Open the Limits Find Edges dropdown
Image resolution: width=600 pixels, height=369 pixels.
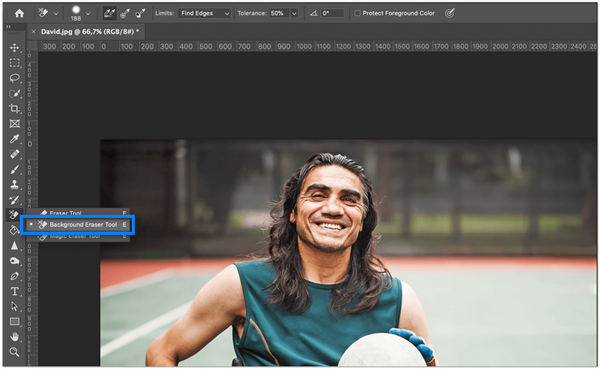click(x=204, y=13)
